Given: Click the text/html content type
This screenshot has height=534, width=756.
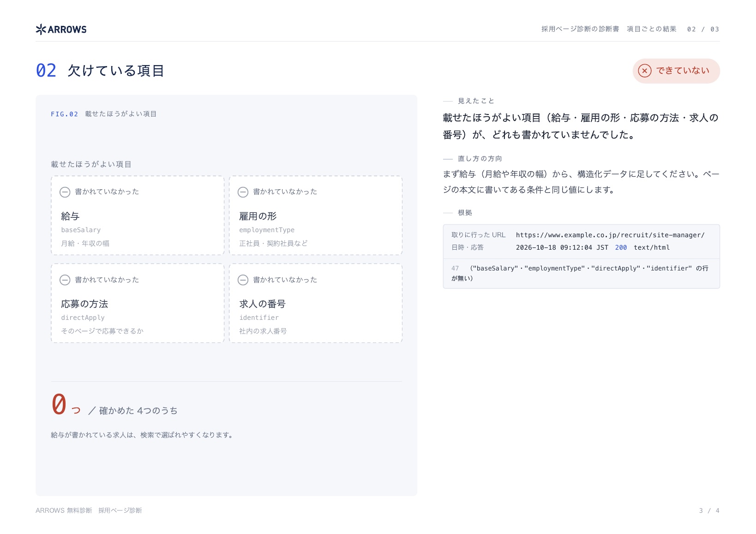Looking at the screenshot, I should pos(651,247).
